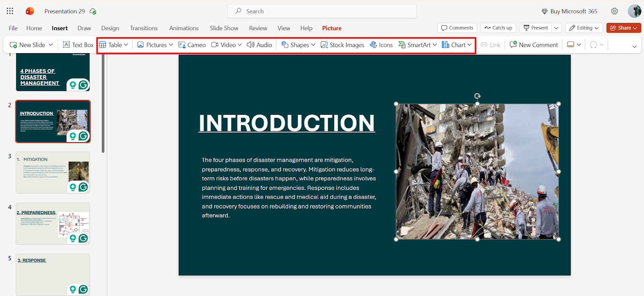Click the cloud save status icon
The width and height of the screenshot is (644, 296).
(x=93, y=11)
